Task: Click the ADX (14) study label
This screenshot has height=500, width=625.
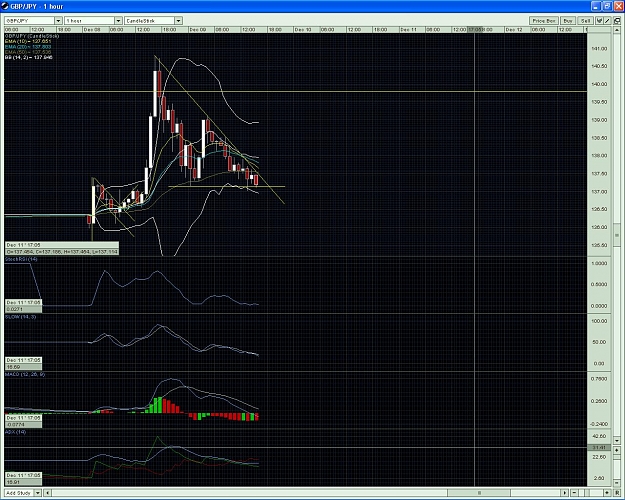Action: (16, 432)
